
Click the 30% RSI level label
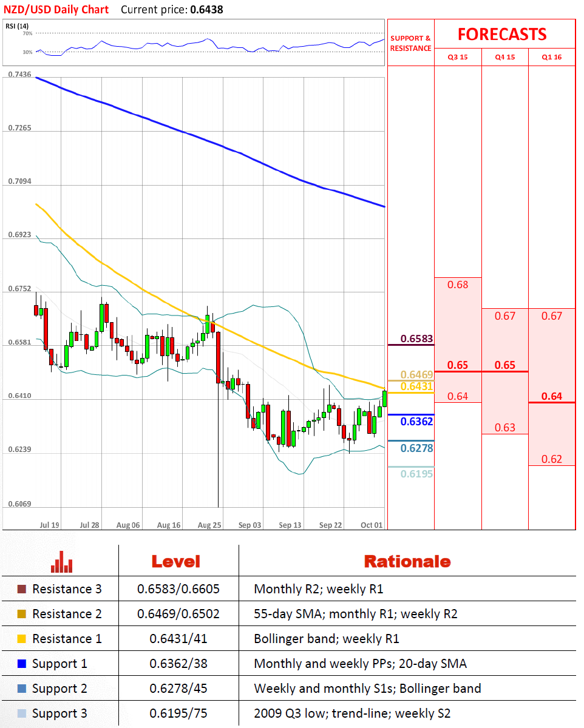coord(28,52)
